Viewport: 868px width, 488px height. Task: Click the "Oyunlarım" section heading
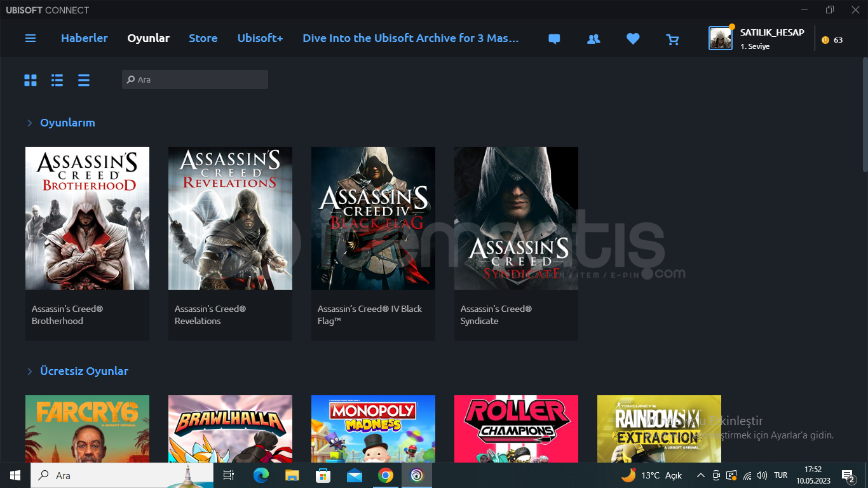click(x=67, y=123)
